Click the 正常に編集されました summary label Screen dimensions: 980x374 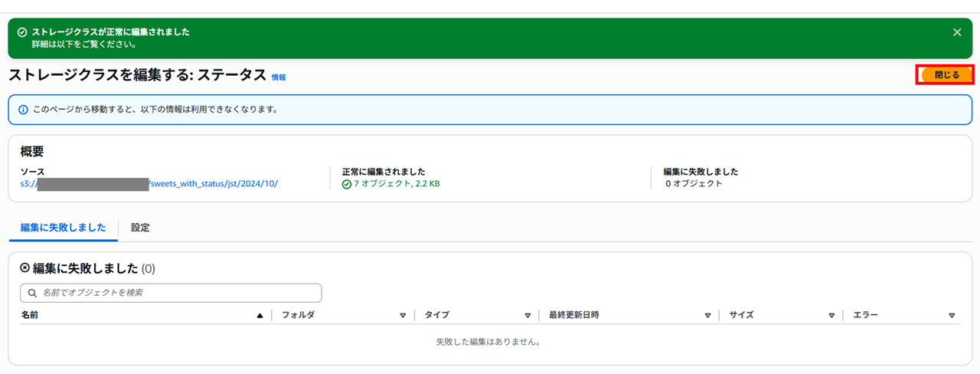pyautogui.click(x=384, y=172)
